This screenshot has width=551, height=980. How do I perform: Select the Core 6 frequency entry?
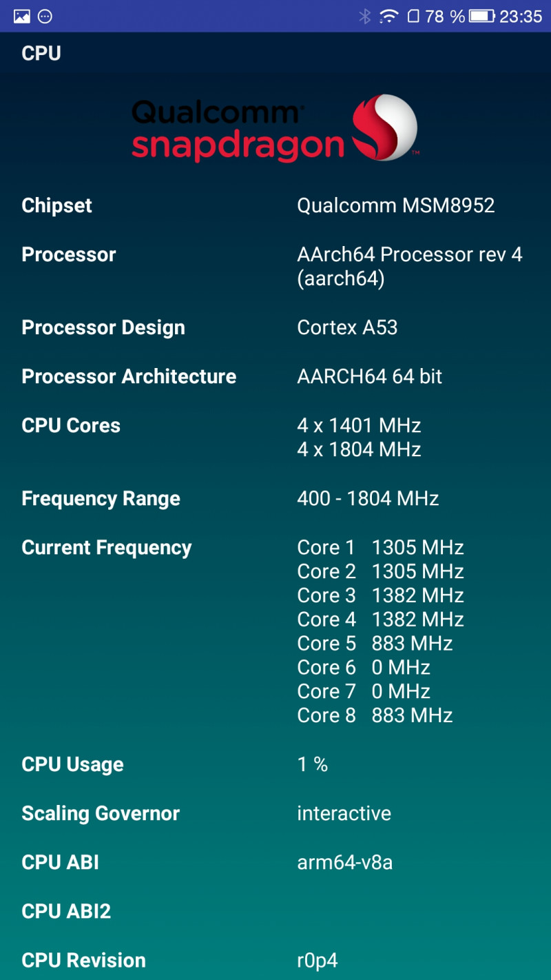(x=364, y=667)
